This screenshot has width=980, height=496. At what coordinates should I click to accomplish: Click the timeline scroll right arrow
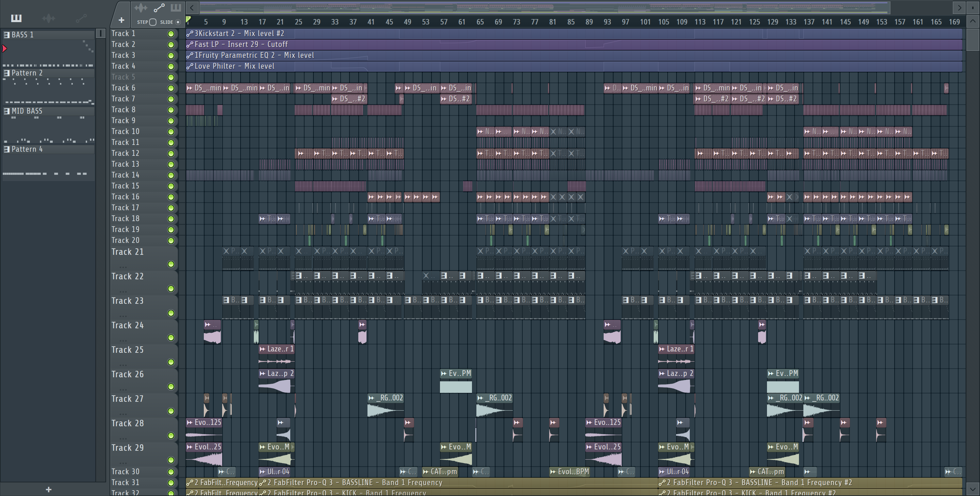click(x=960, y=7)
